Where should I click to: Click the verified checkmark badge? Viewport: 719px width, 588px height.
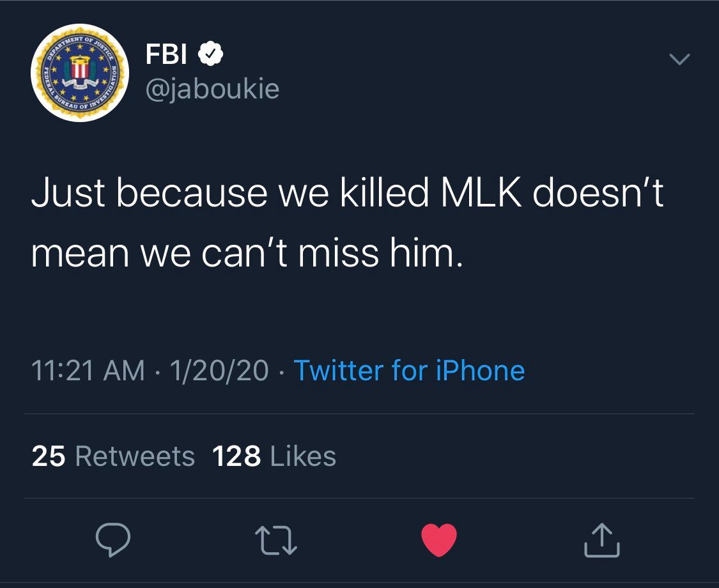pyautogui.click(x=210, y=56)
